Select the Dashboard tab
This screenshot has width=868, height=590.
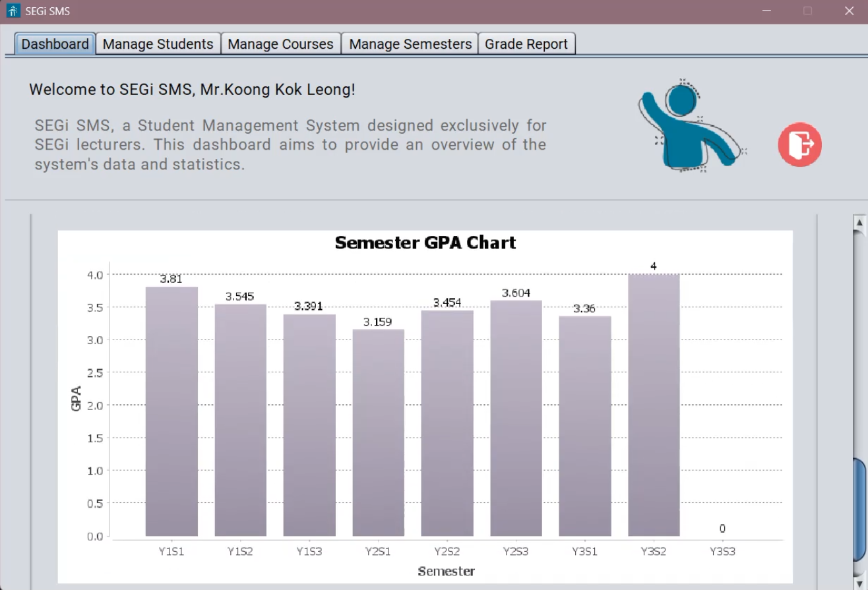[x=55, y=44]
